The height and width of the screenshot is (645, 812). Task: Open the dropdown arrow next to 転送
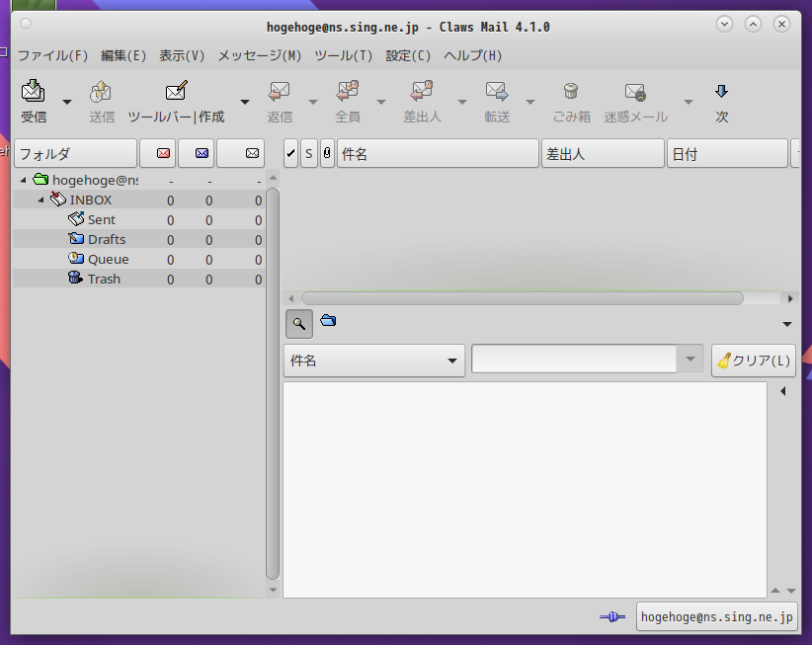(x=530, y=102)
